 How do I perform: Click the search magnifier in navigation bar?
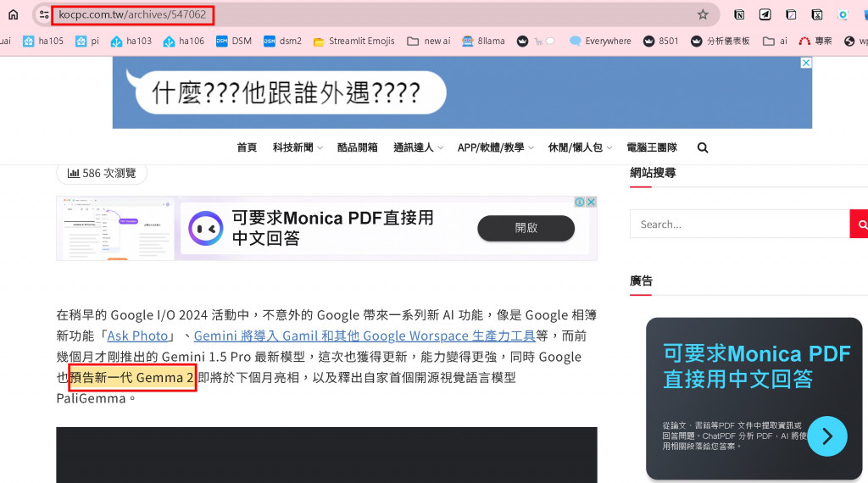[703, 147]
